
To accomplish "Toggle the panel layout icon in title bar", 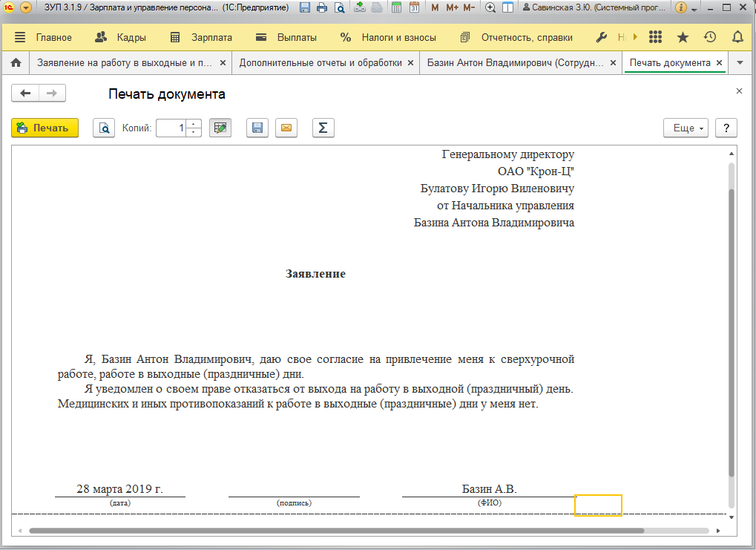I will (x=507, y=7).
